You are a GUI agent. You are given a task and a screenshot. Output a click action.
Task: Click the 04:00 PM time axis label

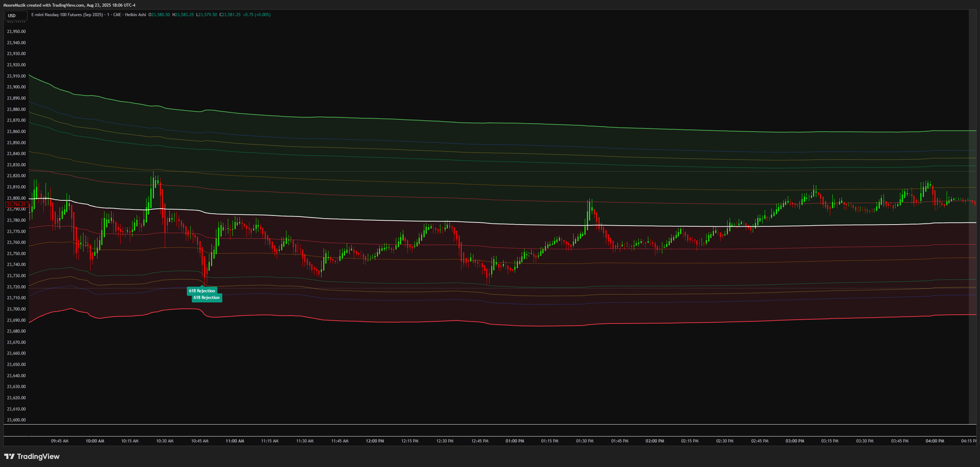click(x=935, y=441)
